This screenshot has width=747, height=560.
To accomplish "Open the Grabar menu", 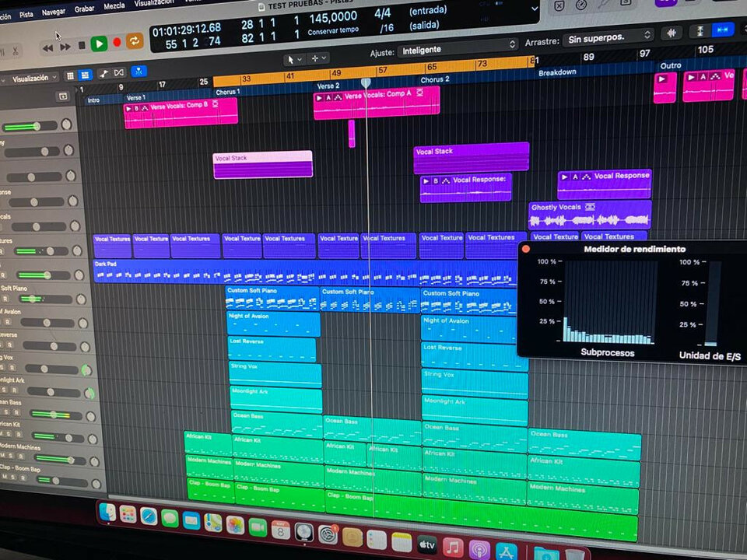I will point(84,10).
